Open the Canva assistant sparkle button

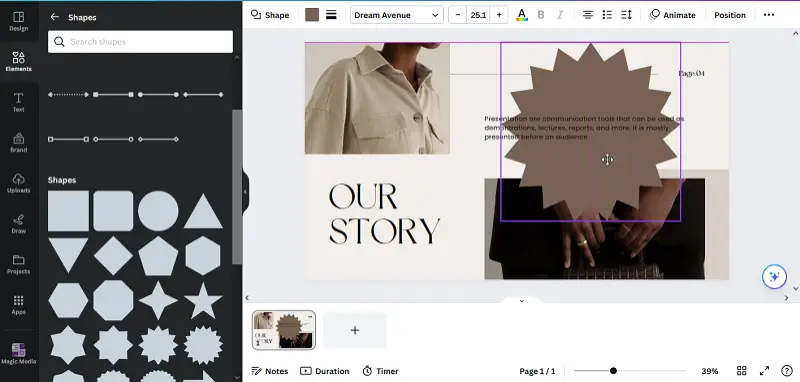point(774,277)
